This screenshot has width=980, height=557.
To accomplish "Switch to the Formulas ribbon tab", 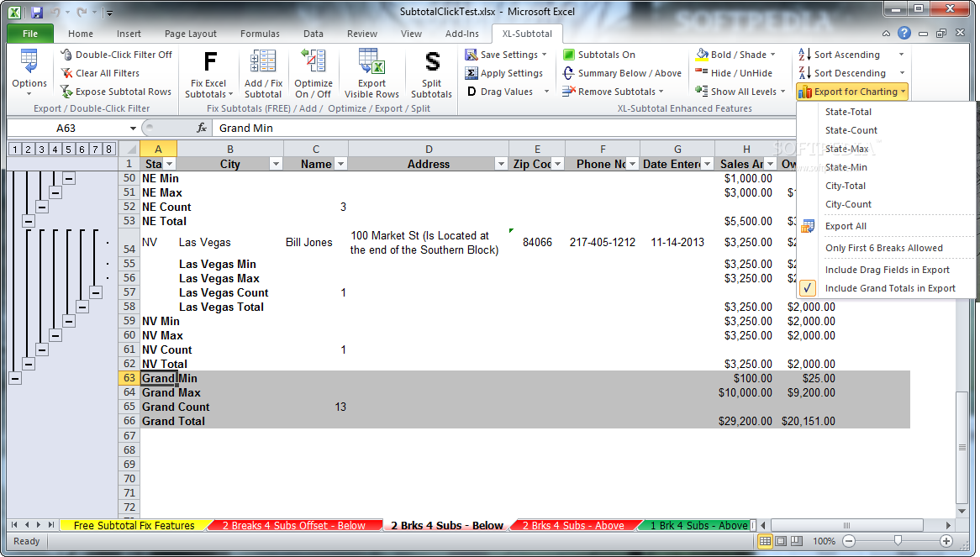I will coord(260,34).
